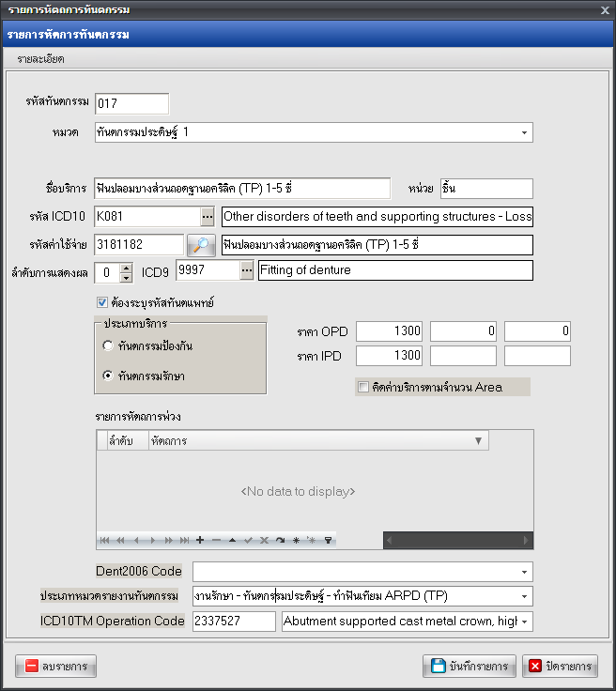Go to first record in the grid navigator
This screenshot has height=691, width=616.
pyautogui.click(x=104, y=540)
